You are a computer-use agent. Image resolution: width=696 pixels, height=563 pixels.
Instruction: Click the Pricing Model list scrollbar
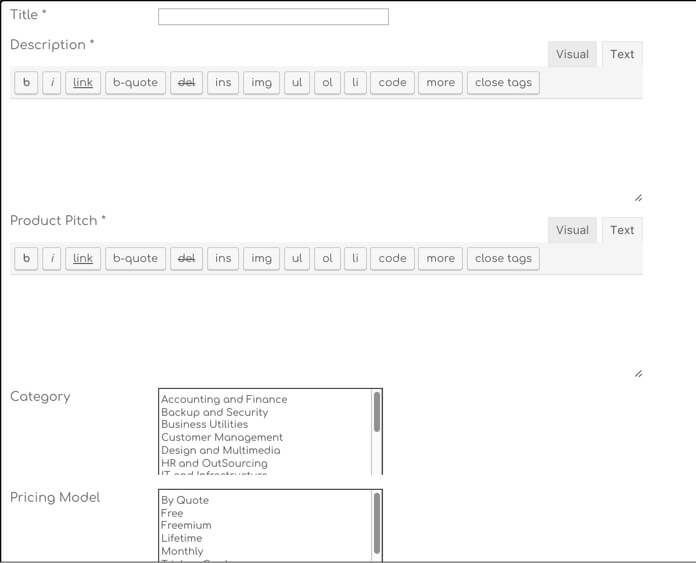(x=377, y=520)
